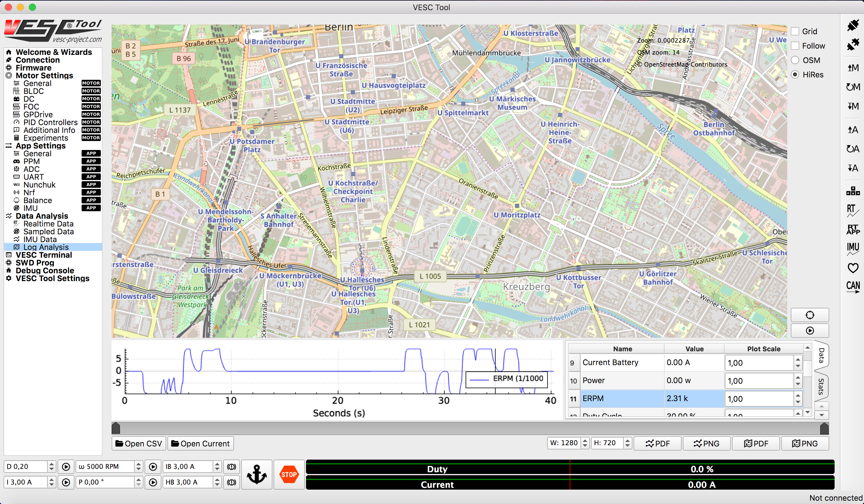This screenshot has width=864, height=504.
Task: Click the Power plot scale input field
Action: [x=759, y=381]
